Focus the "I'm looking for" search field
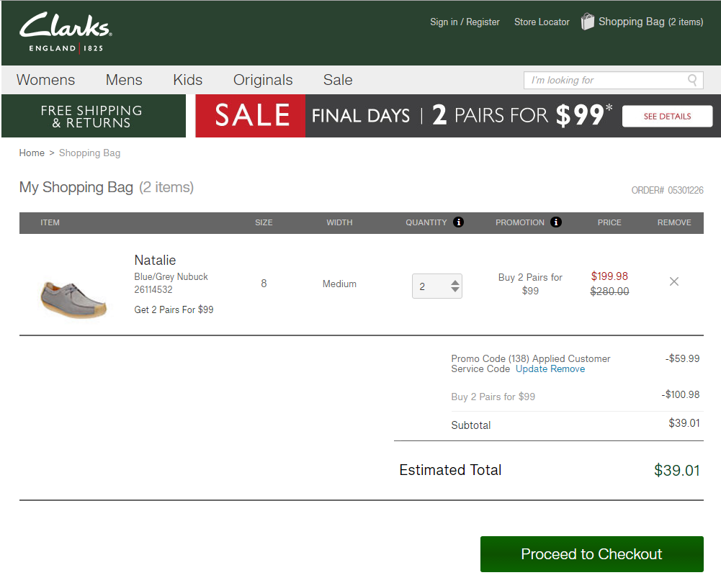Screen dimensions: 721x588 604,80
